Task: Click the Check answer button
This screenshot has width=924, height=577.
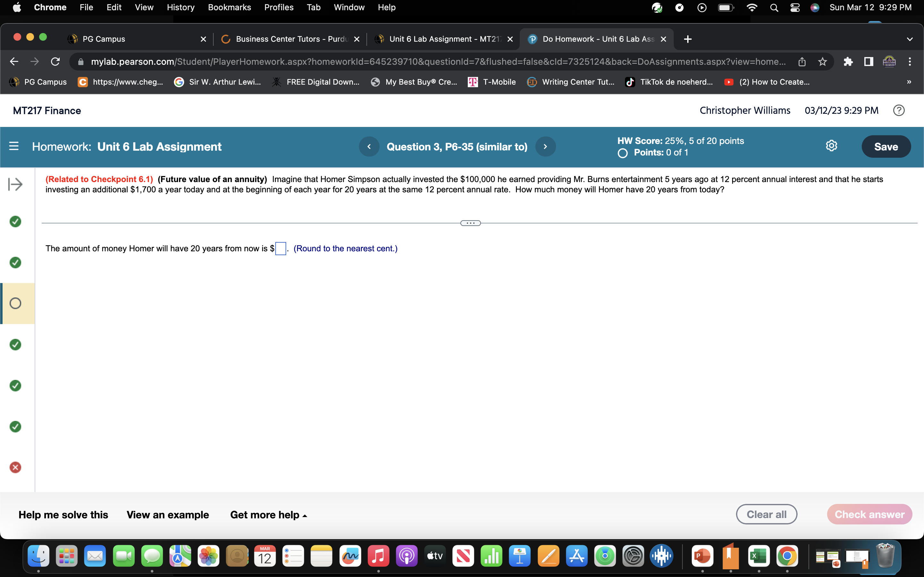Action: click(x=870, y=514)
